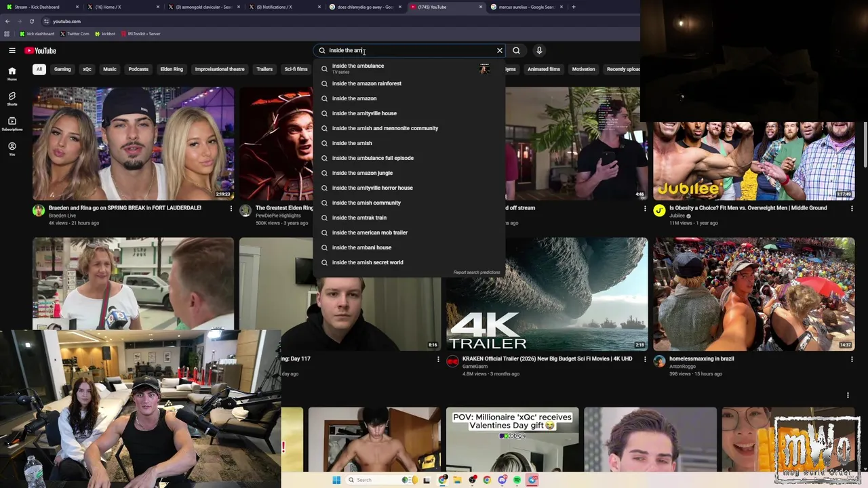Image resolution: width=868 pixels, height=488 pixels.
Task: Open Braeden Live channel avatar
Action: [39, 211]
